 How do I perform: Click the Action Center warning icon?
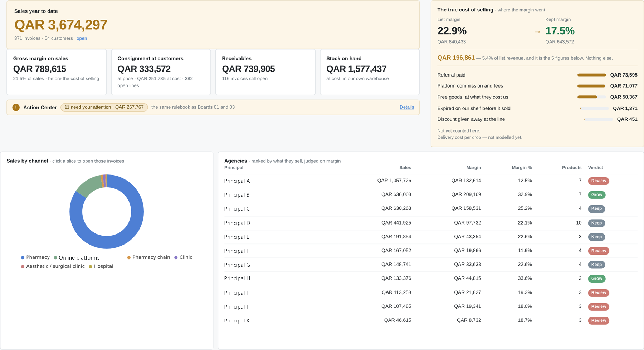click(x=16, y=107)
